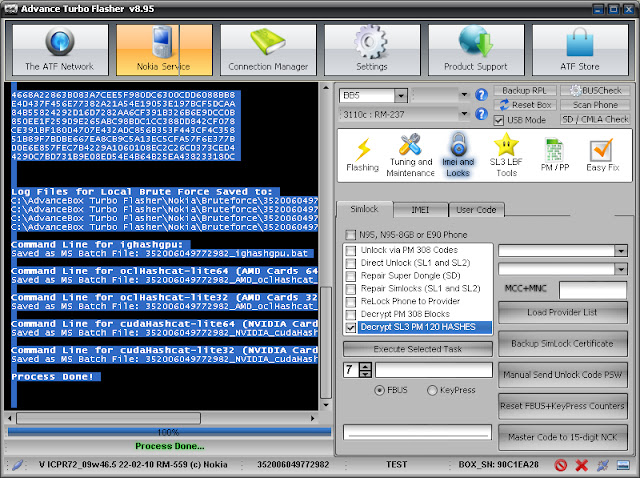Click Backup SimLock Certificate button
This screenshot has height=478, width=640.
[x=562, y=344]
